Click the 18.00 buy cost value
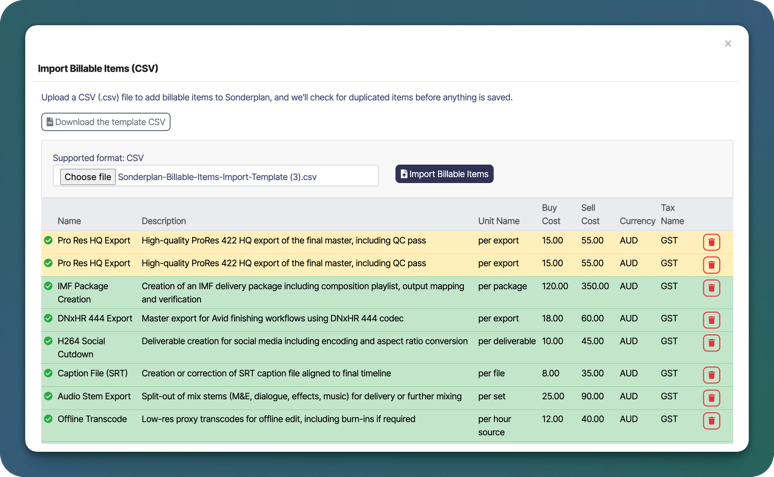Image resolution: width=774 pixels, height=477 pixels. pos(552,318)
